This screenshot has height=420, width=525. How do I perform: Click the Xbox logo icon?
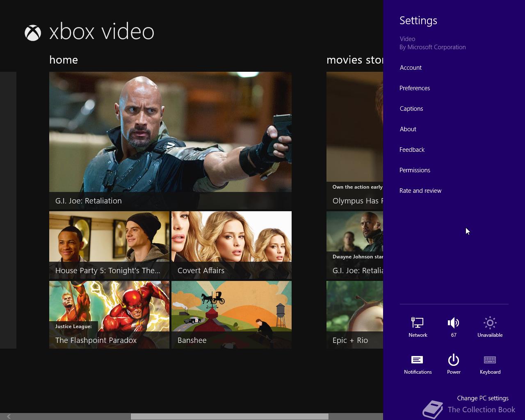pyautogui.click(x=33, y=33)
